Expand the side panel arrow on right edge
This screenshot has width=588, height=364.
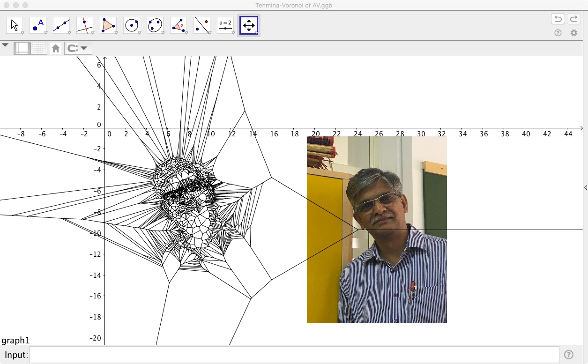585,187
